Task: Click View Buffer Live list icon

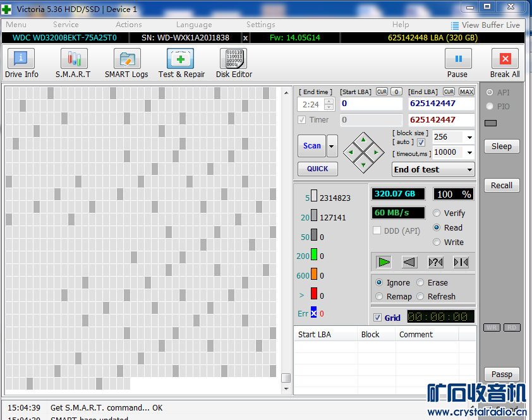Action: tap(455, 25)
